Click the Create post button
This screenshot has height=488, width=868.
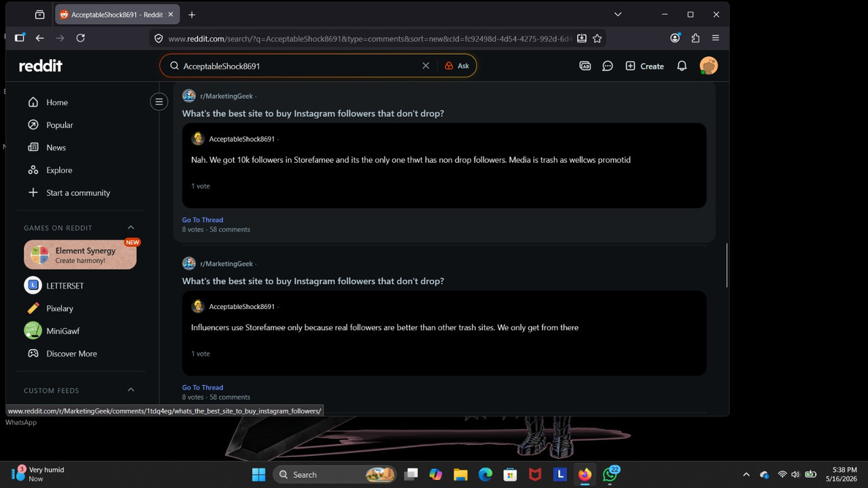point(644,66)
